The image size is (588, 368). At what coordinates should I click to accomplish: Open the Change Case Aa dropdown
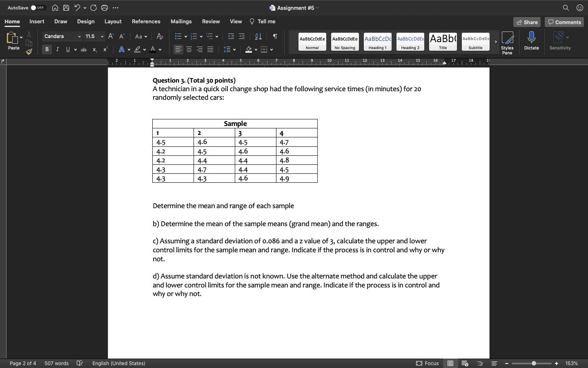[x=141, y=36]
